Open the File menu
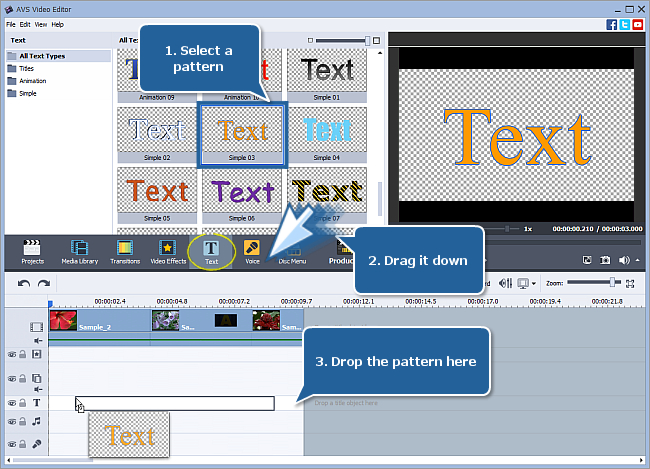 (11, 24)
